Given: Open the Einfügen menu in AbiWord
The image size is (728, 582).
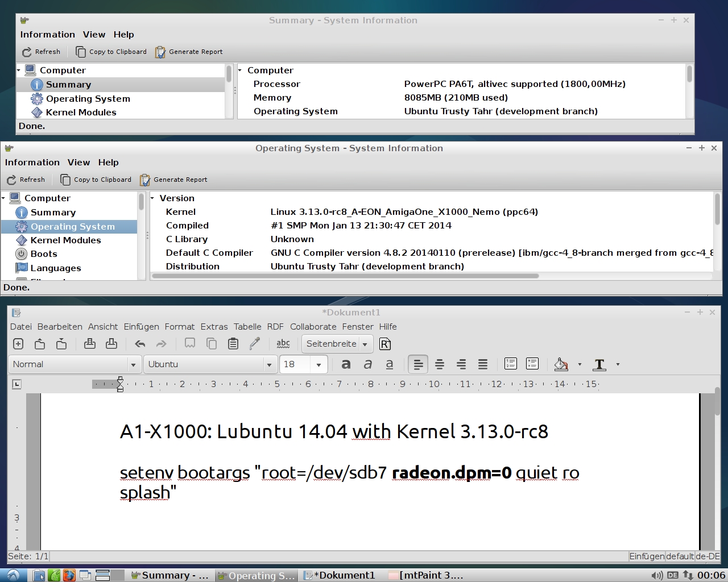Looking at the screenshot, I should (141, 327).
